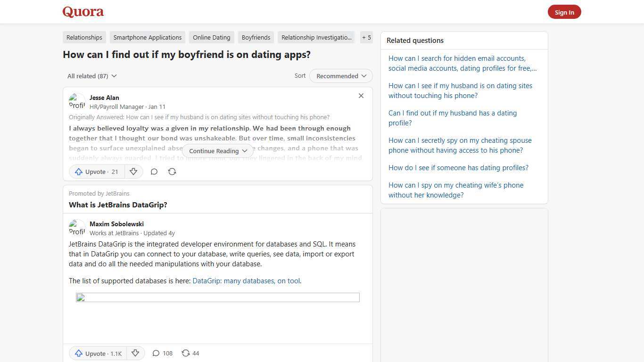The image size is (644, 362).
Task: View the 108 comments on the JetBrains answer
Action: [162, 353]
